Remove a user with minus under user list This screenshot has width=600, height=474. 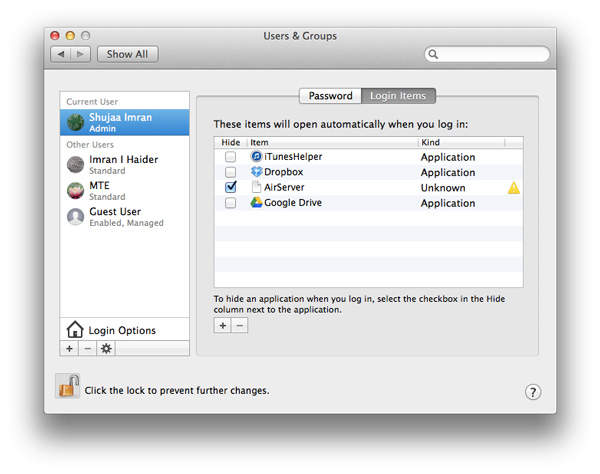[x=88, y=349]
